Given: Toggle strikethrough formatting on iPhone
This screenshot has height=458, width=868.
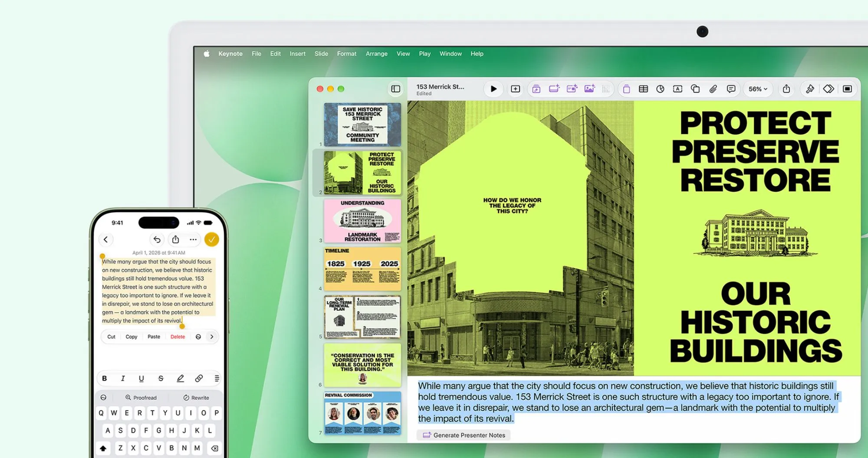Looking at the screenshot, I should [161, 379].
